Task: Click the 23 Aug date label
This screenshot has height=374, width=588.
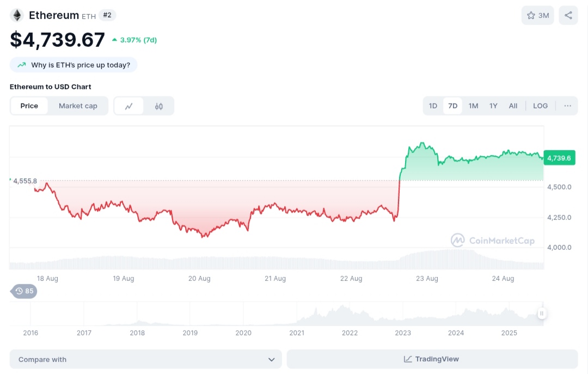Action: tap(427, 278)
